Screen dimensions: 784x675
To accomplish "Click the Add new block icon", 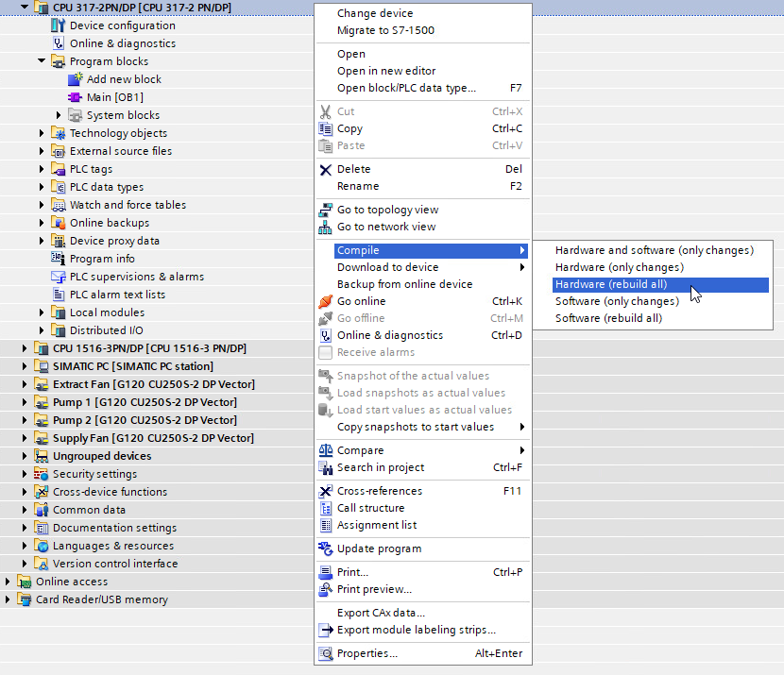I will tap(75, 79).
